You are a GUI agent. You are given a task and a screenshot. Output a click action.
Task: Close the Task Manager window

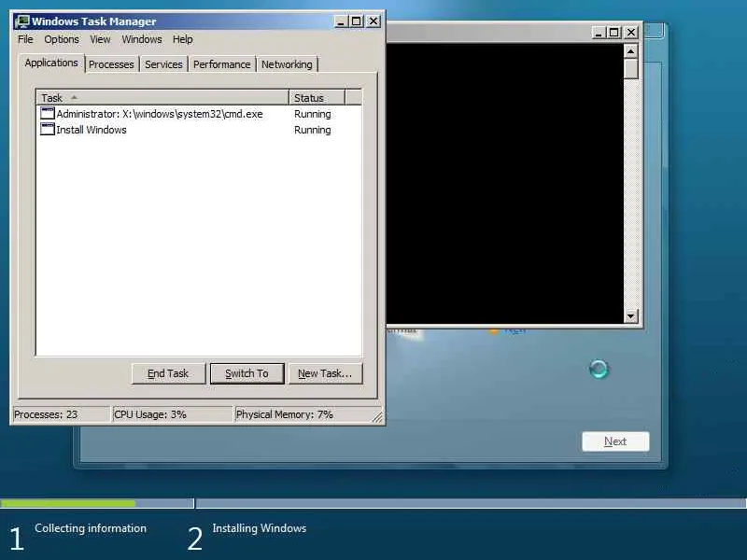(373, 21)
